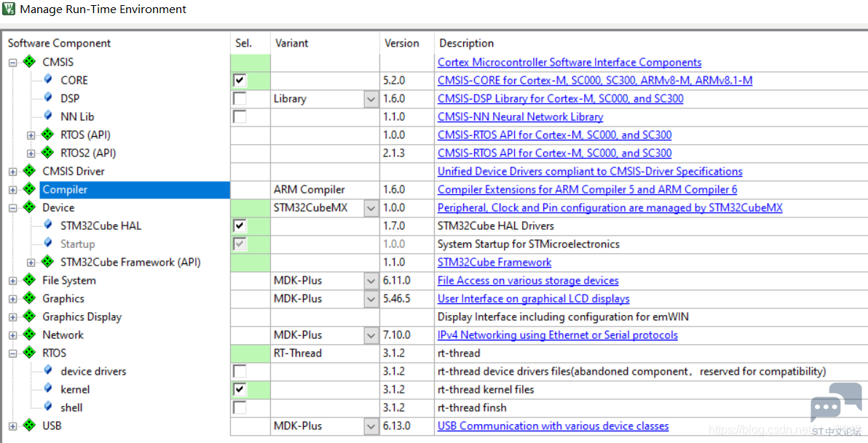Click the green CMSIS Driver icon
This screenshot has width=868, height=443.
[30, 171]
